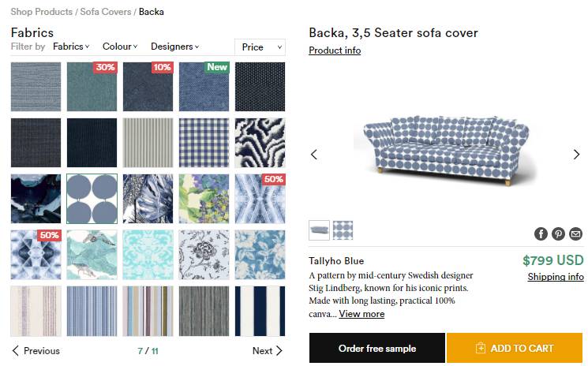This screenshot has width=588, height=366.
Task: View the fabric pattern thumbnail below sofa
Action: coord(343,230)
